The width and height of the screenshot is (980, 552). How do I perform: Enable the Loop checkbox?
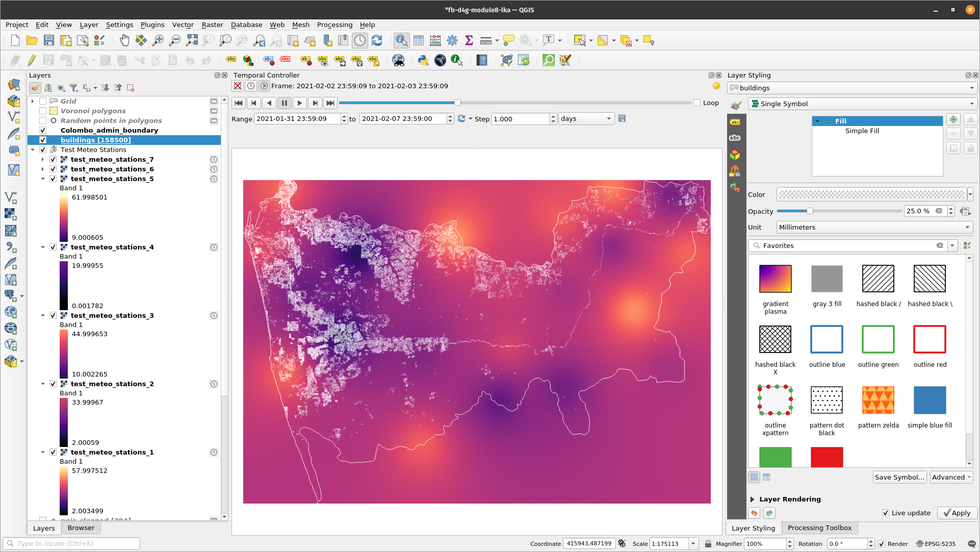coord(697,103)
